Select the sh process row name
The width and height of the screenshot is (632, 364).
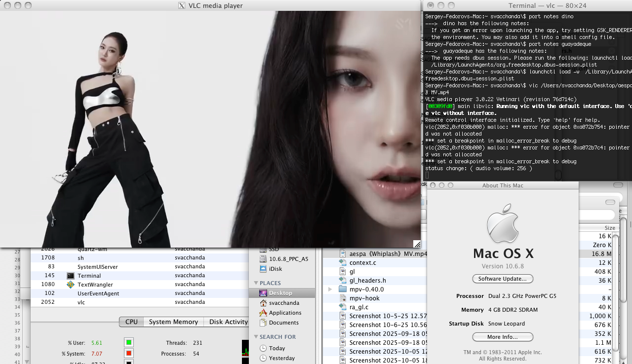[80, 258]
